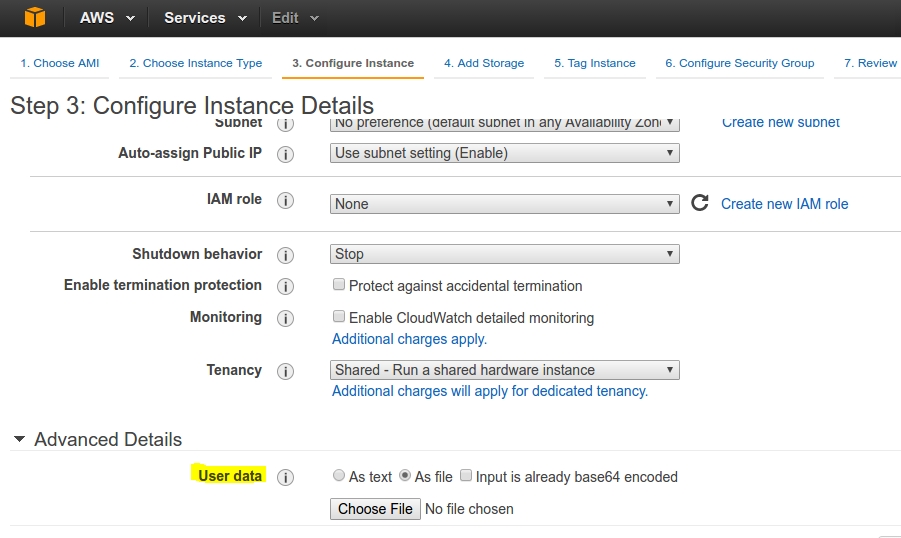Click the AWS orange cube logo
This screenshot has width=901, height=538.
click(35, 18)
